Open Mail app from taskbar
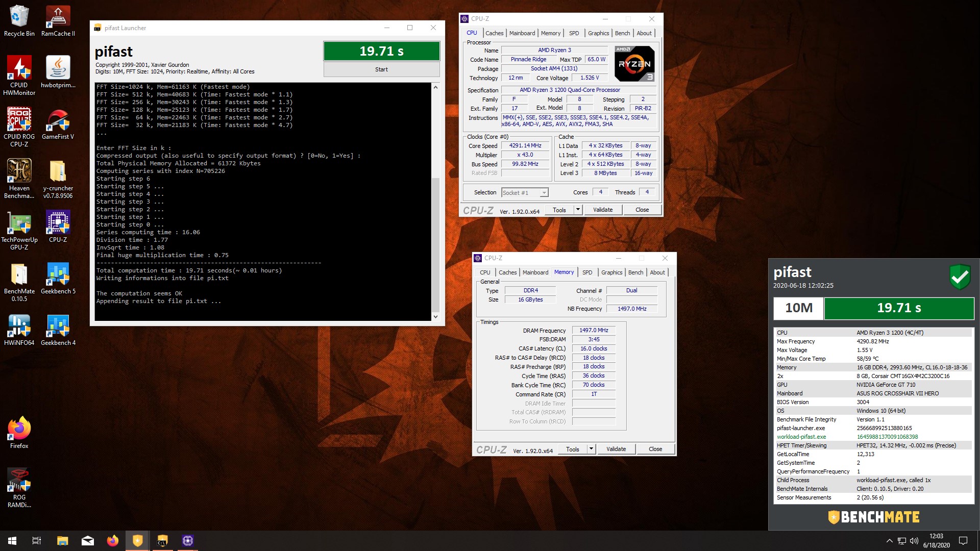 point(87,541)
